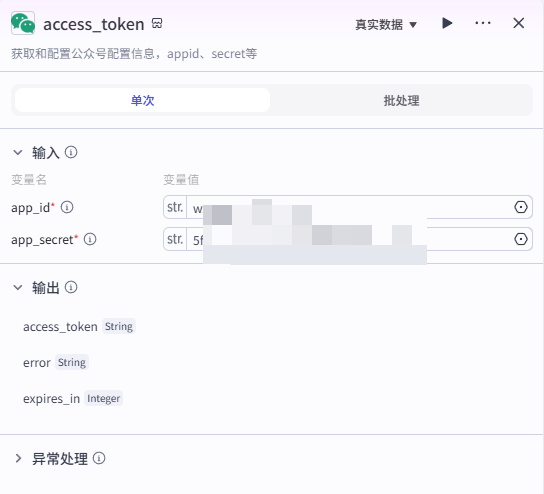Click the Integer tag next to expires_in
Viewport: 544px width, 494px height.
click(x=103, y=398)
